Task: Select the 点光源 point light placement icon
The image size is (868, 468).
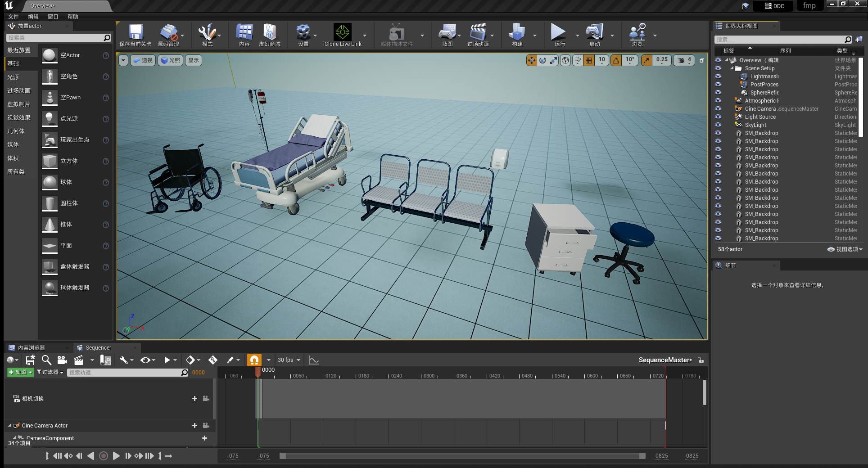Action: coord(50,118)
